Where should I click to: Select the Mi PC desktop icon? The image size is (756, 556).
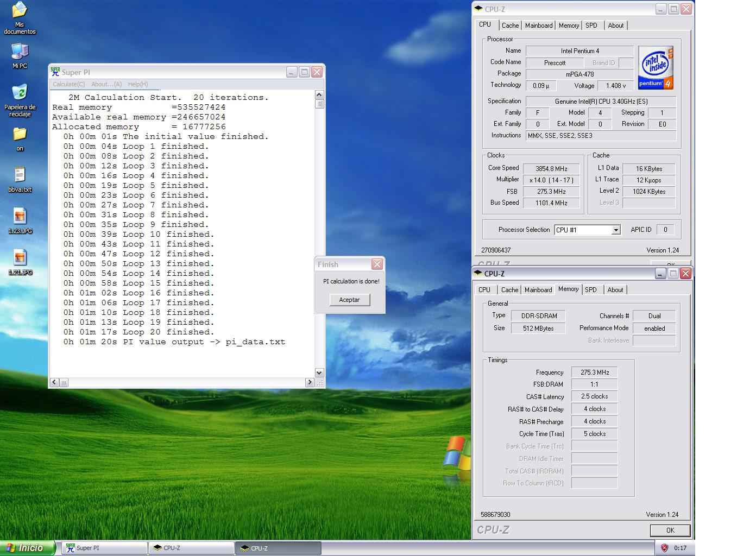coord(20,52)
